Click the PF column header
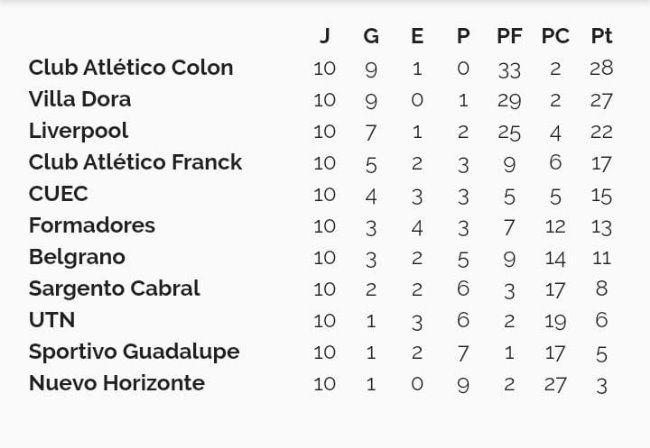The height and width of the screenshot is (448, 650). click(509, 36)
